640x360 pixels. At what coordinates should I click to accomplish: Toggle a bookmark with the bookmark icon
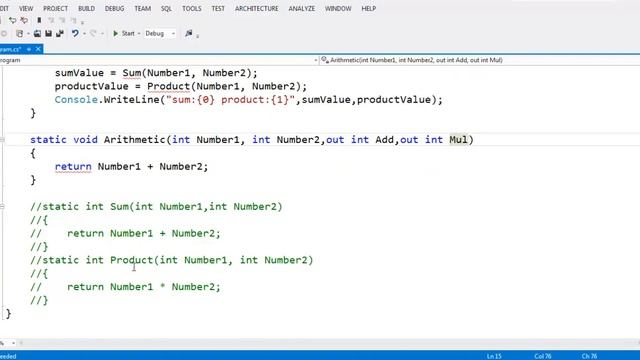(x=39, y=20)
